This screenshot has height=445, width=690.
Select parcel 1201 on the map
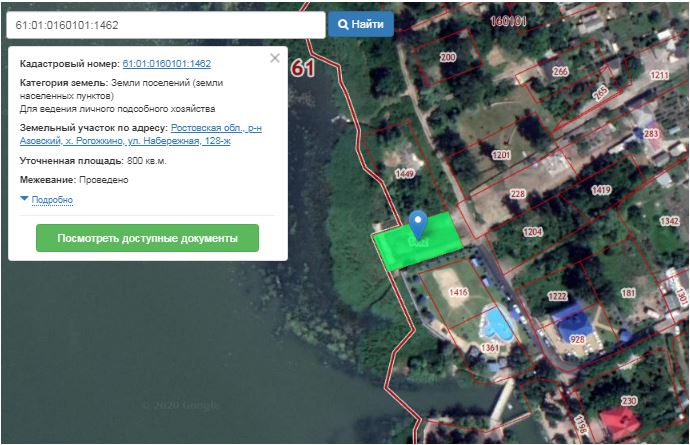coord(501,155)
